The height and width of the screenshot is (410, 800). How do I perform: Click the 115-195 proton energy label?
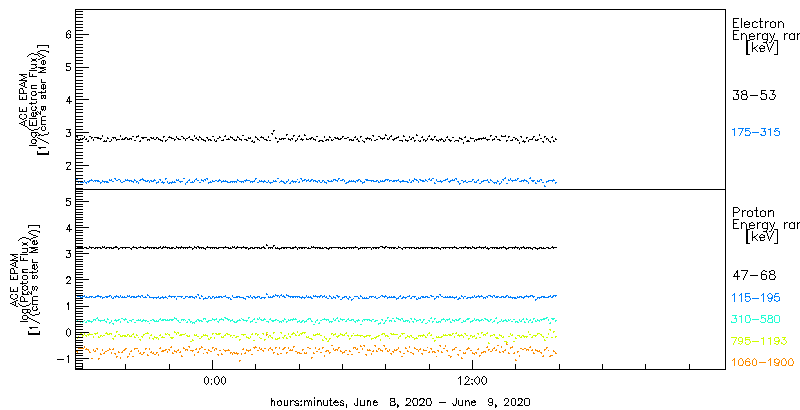click(x=756, y=298)
